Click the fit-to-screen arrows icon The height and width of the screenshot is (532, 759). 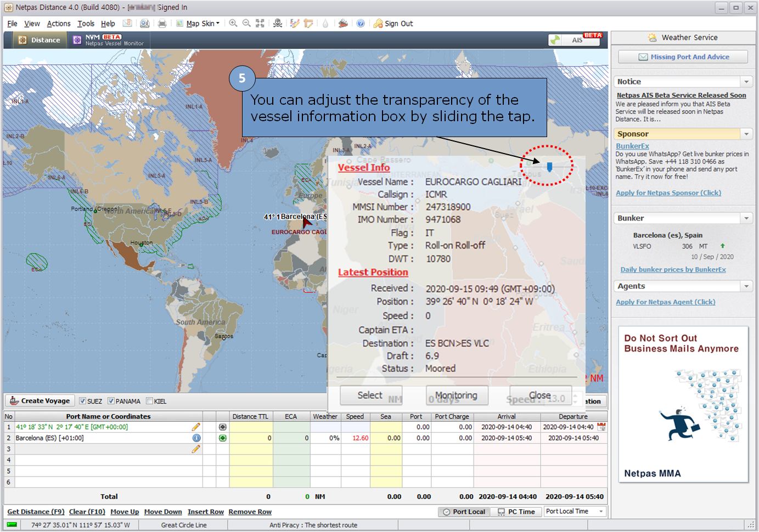coord(260,23)
